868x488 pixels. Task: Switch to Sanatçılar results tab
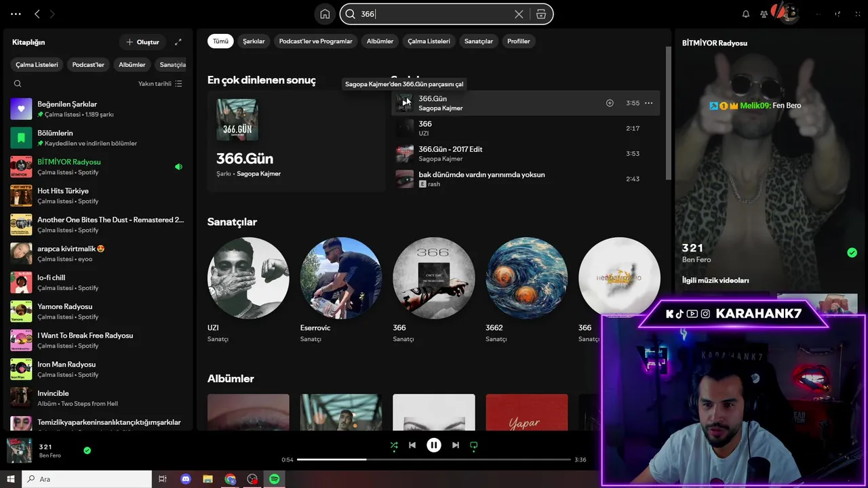pos(479,41)
